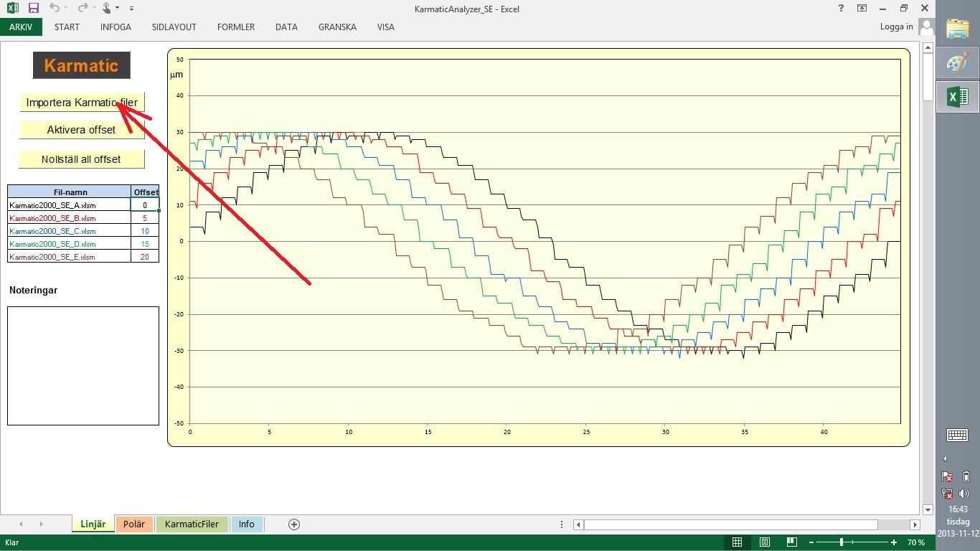This screenshot has width=980, height=551.
Task: Click the Redo arrow icon
Action: (83, 8)
